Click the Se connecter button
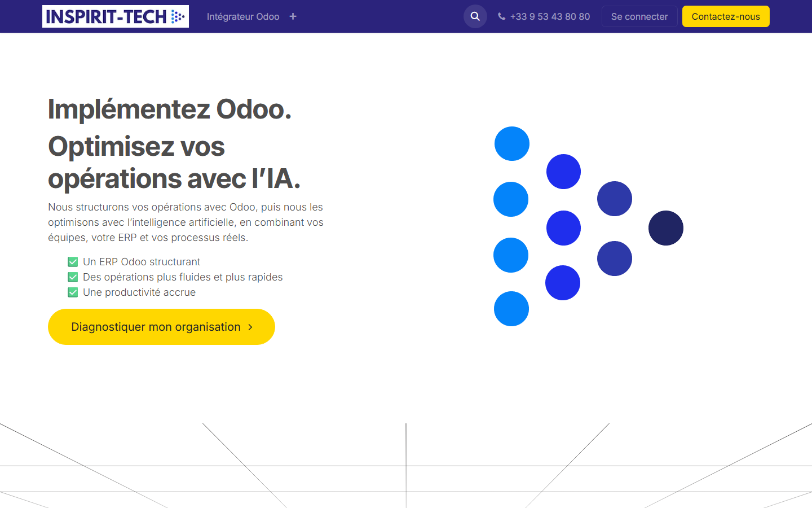This screenshot has width=812, height=508. pos(639,16)
